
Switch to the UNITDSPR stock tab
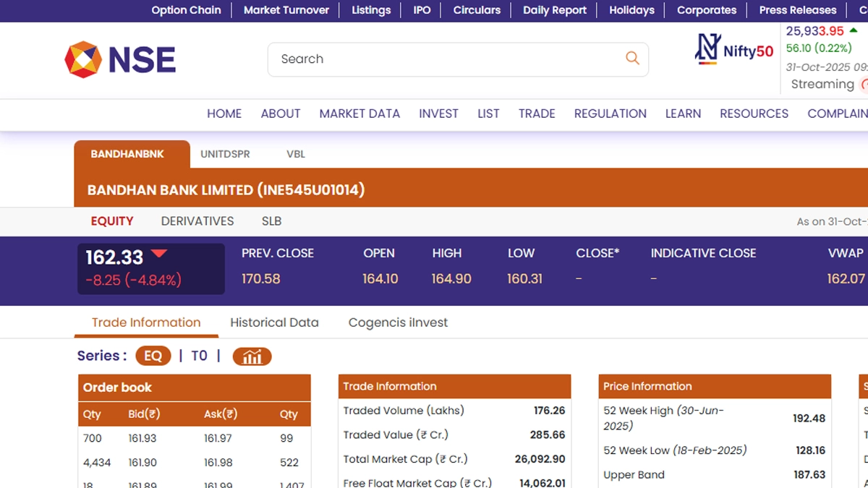[225, 154]
